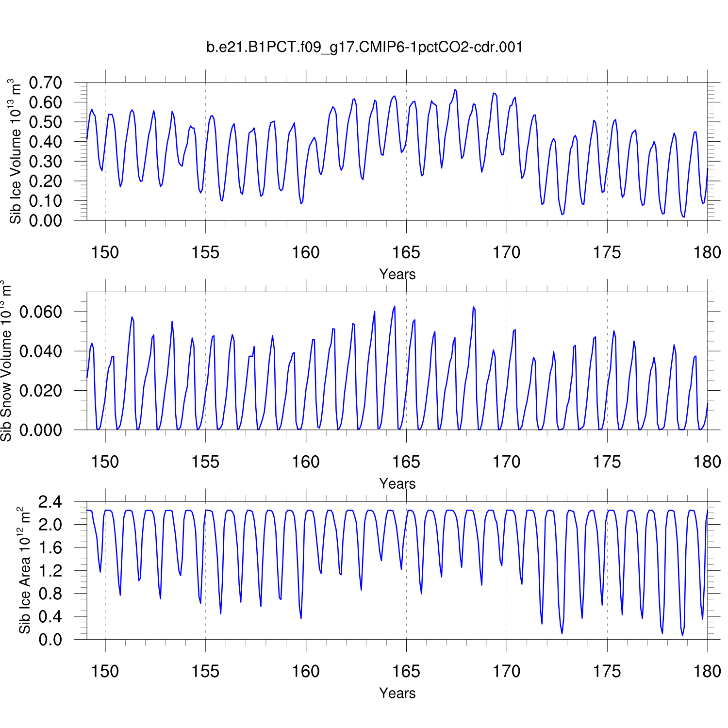Click the 170 year tick under ice area plot

tap(506, 672)
